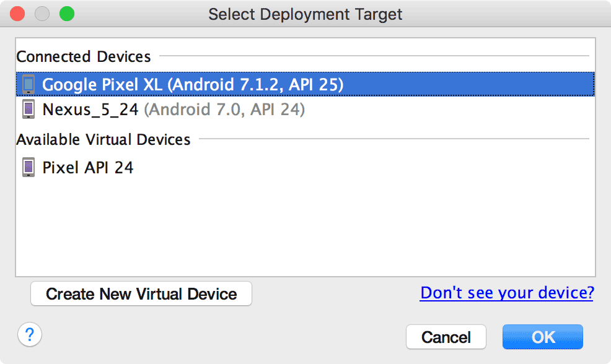The height and width of the screenshot is (364, 611).
Task: Follow the Don't see your device link
Action: tap(506, 292)
